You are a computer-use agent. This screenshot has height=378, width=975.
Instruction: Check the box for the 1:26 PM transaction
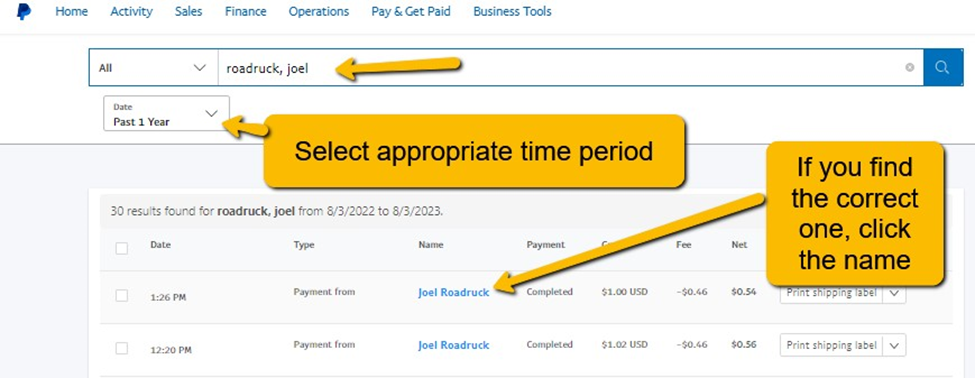pos(122,296)
